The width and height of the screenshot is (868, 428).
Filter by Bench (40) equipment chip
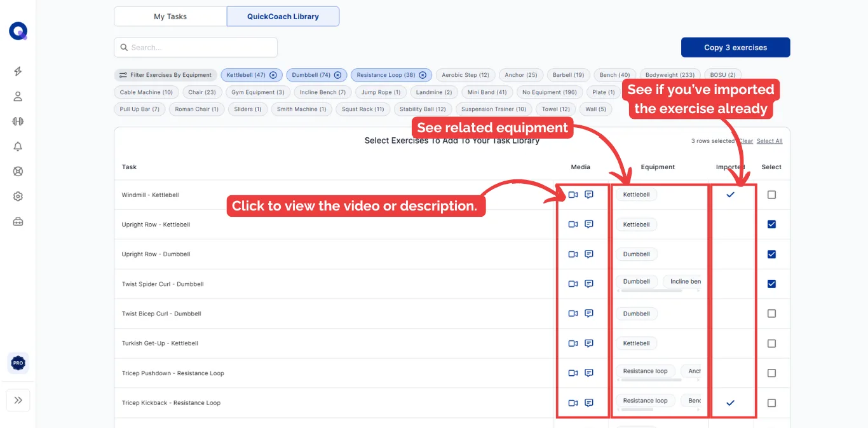tap(614, 75)
